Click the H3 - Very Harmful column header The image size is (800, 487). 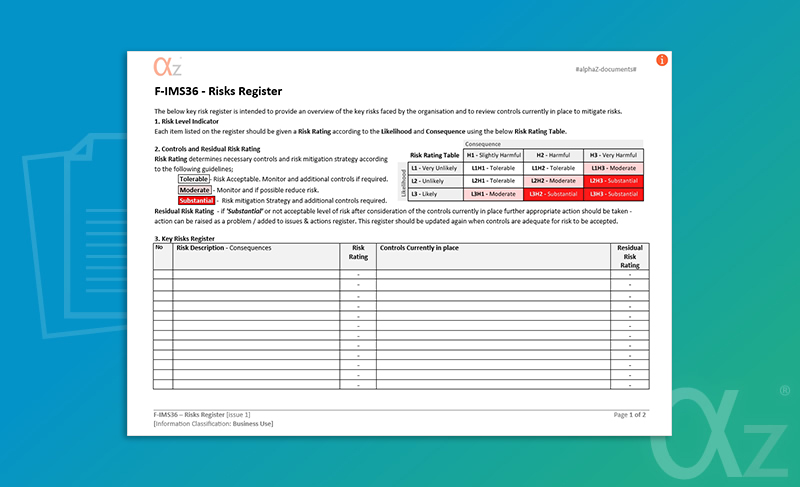pos(612,155)
